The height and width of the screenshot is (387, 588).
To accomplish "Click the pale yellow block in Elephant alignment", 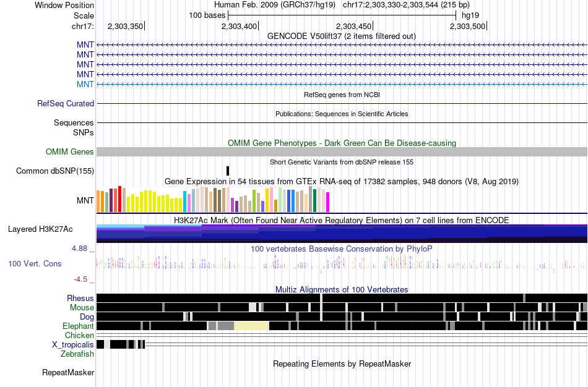I will 252,326.
